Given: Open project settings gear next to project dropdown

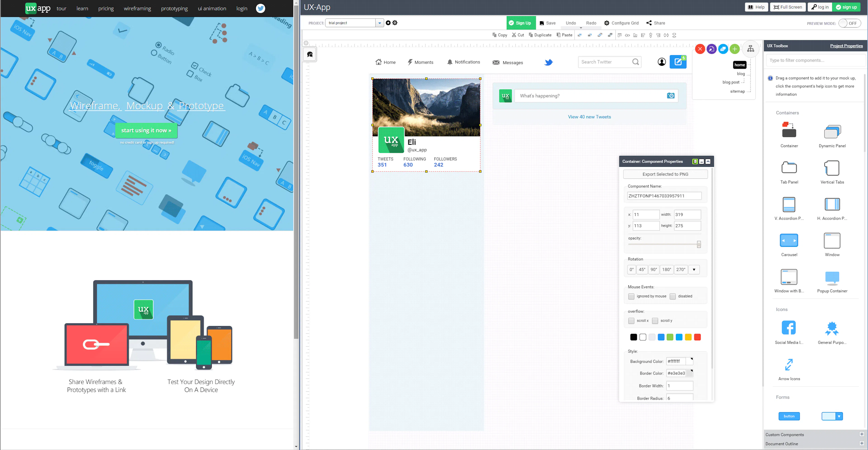Looking at the screenshot, I should tap(395, 23).
